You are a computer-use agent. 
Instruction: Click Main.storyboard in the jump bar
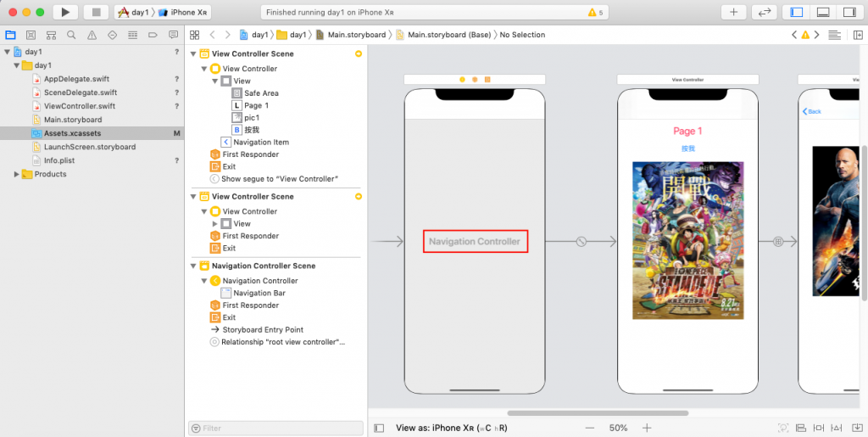pyautogui.click(x=351, y=35)
